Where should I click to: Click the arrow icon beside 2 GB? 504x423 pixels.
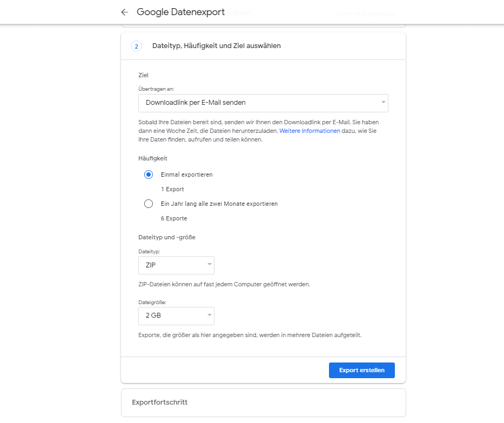click(x=209, y=315)
